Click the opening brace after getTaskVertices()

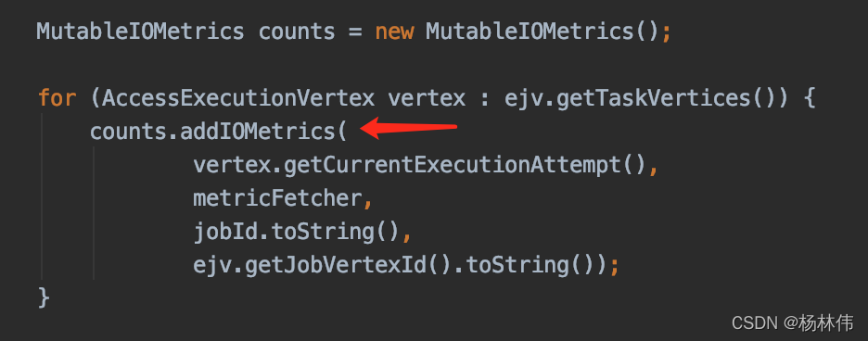809,99
